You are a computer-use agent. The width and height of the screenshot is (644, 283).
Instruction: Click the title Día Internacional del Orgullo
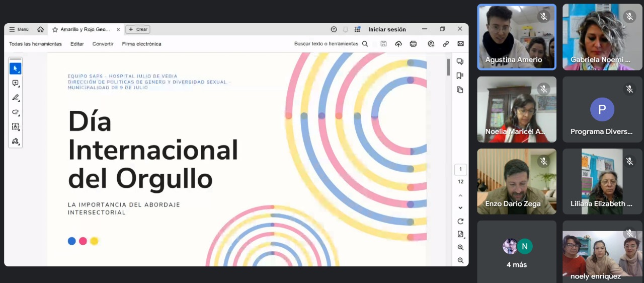coord(153,149)
